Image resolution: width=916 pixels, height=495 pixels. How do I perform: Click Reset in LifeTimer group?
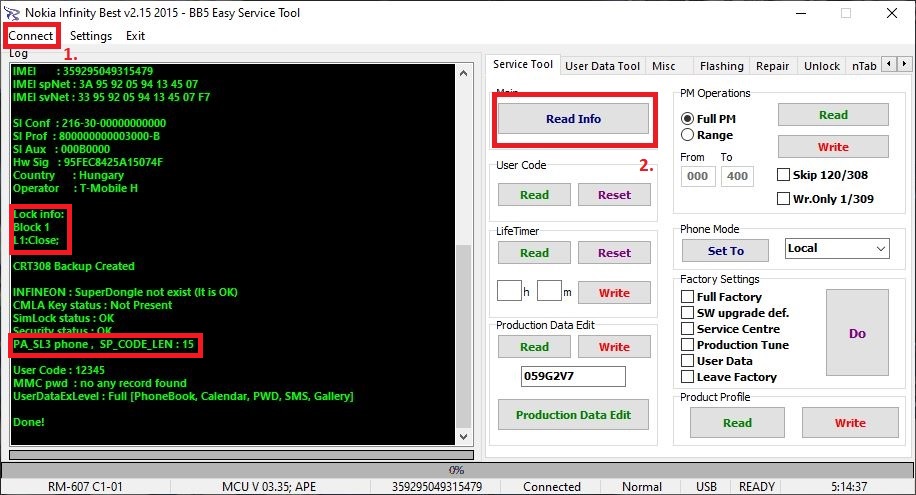pos(614,252)
